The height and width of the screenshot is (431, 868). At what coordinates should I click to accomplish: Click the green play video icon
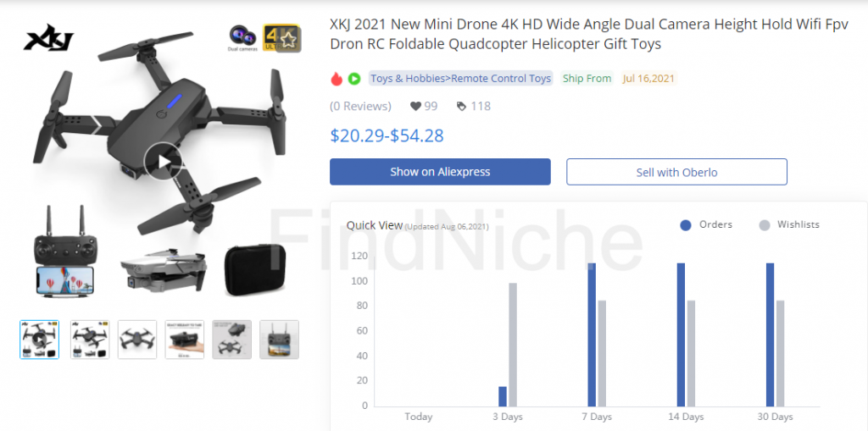click(x=354, y=79)
